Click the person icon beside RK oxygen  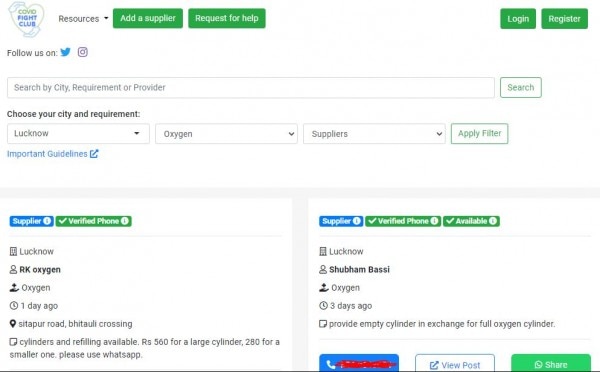point(13,269)
